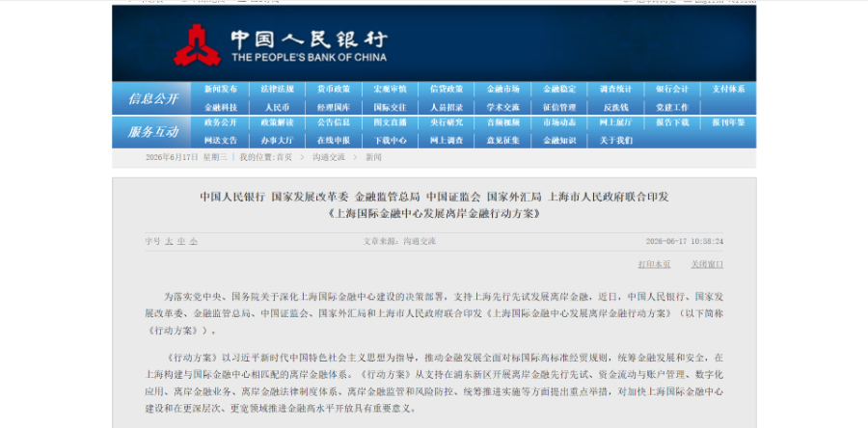
Task: Navigate to 反洗钱
Action: (x=615, y=107)
